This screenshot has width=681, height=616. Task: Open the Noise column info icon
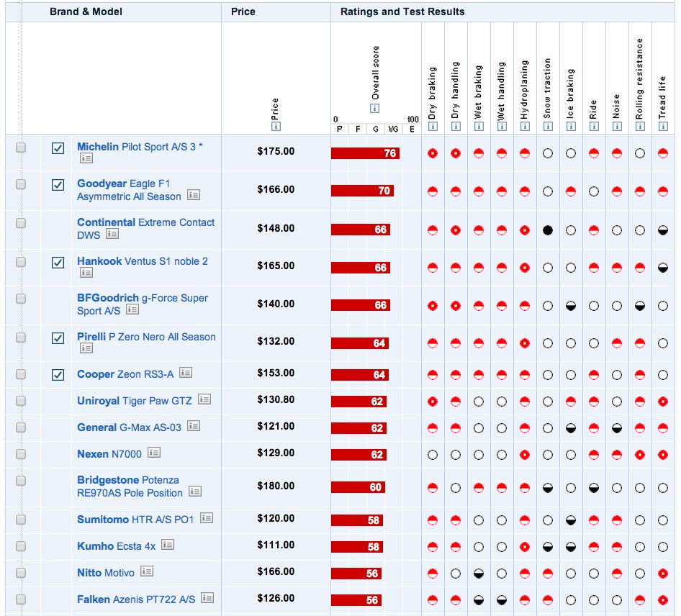[x=617, y=127]
